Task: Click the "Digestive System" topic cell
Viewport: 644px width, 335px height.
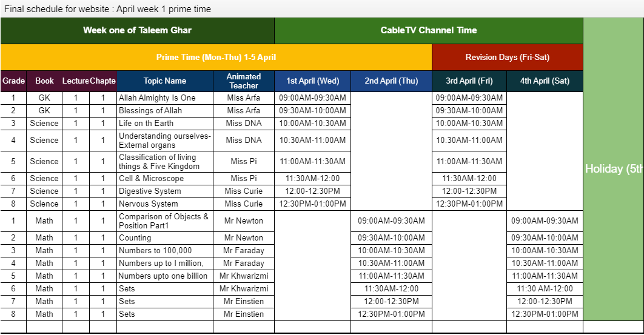Action: click(150, 191)
